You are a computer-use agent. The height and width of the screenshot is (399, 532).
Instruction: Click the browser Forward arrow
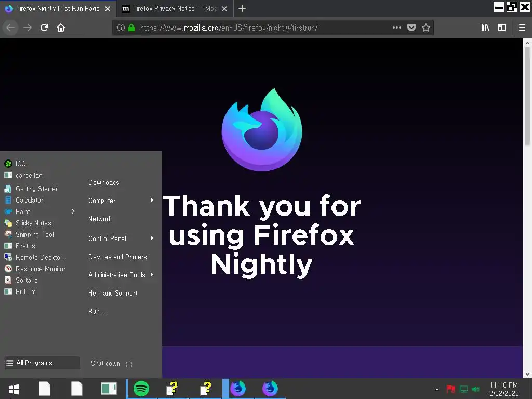[x=28, y=28]
